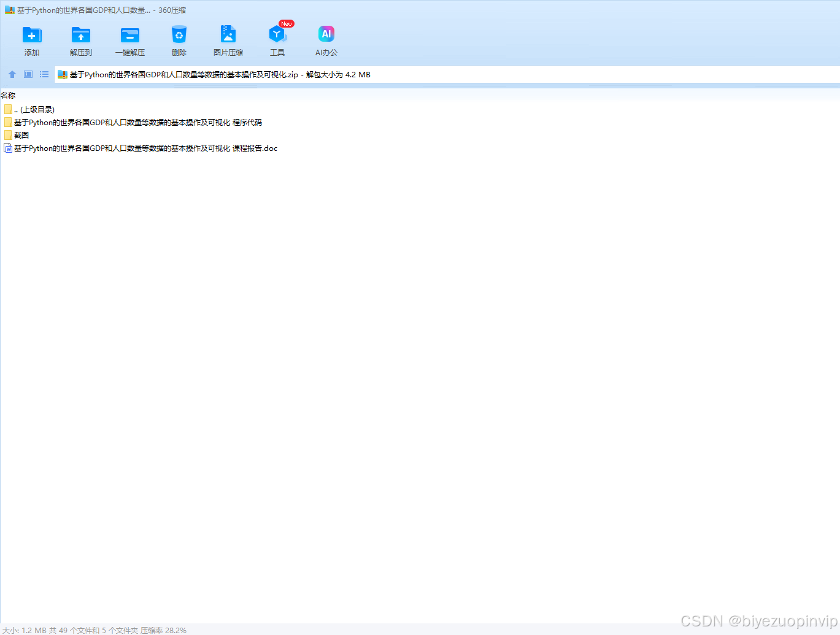Switch to icon view mode
This screenshot has height=635, width=840.
(x=28, y=74)
